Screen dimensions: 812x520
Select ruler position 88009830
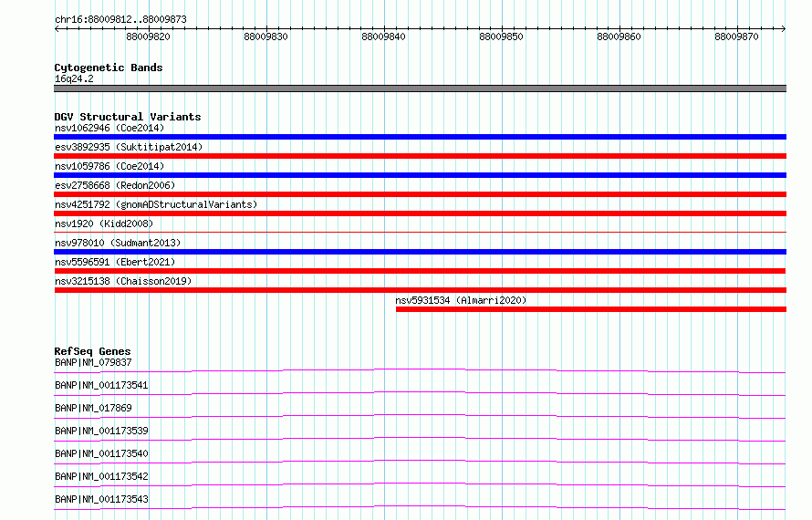(x=265, y=36)
